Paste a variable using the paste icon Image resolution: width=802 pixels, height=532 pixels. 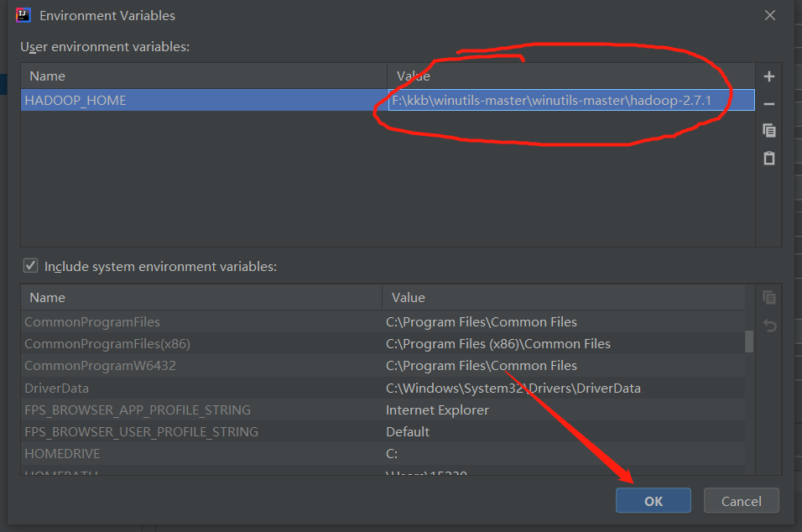pyautogui.click(x=768, y=158)
